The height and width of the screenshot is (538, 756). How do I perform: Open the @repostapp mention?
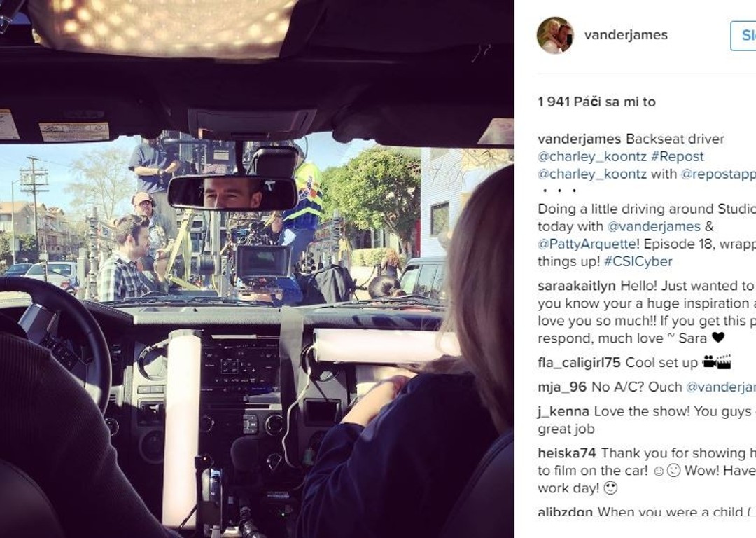718,174
